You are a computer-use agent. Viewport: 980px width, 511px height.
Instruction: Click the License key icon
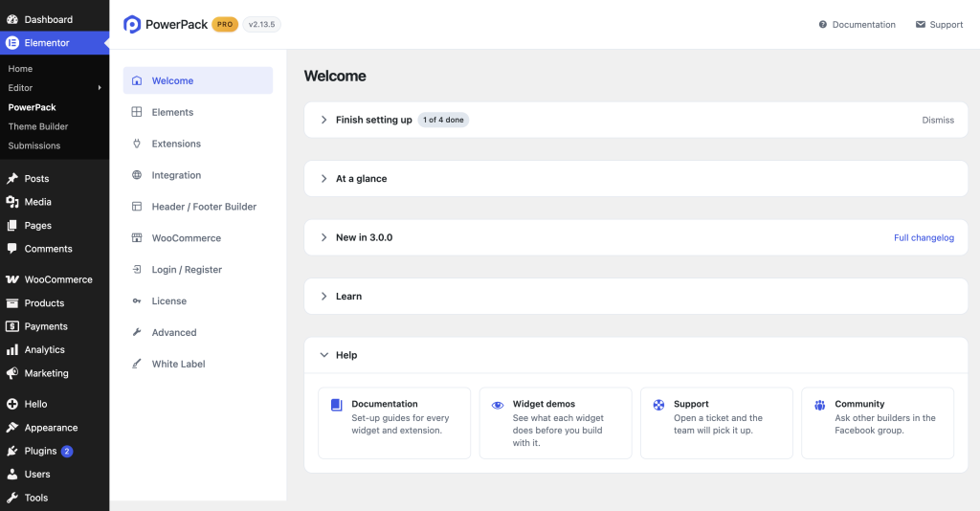point(137,301)
